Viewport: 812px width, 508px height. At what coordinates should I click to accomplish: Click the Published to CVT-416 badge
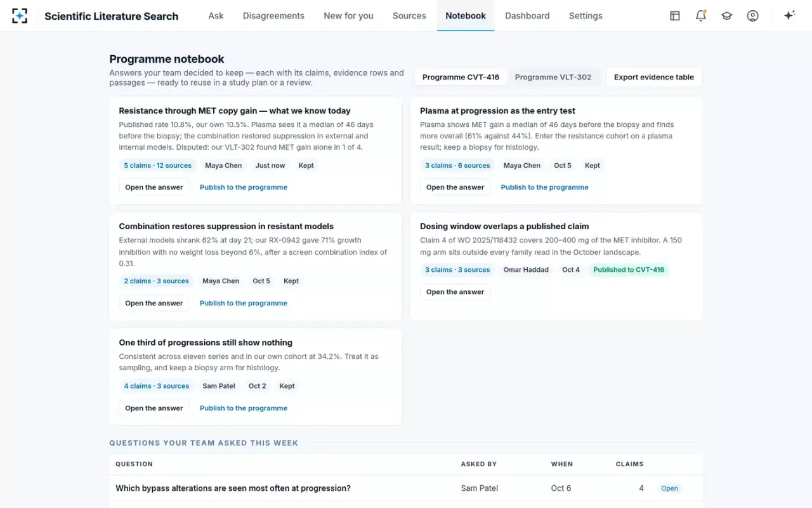[629, 270]
